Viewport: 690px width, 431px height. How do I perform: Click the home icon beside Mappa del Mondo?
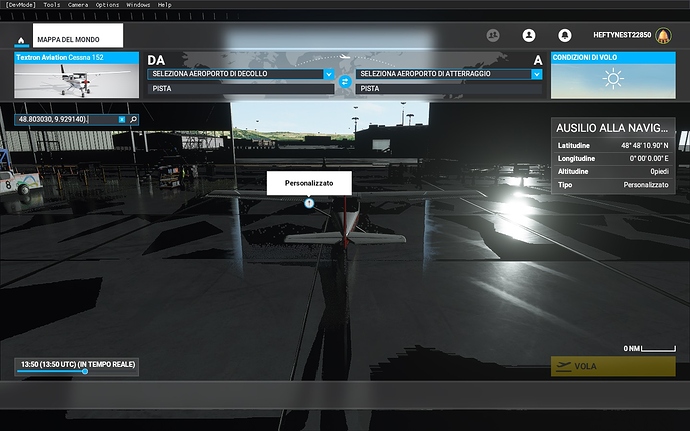coord(20,40)
